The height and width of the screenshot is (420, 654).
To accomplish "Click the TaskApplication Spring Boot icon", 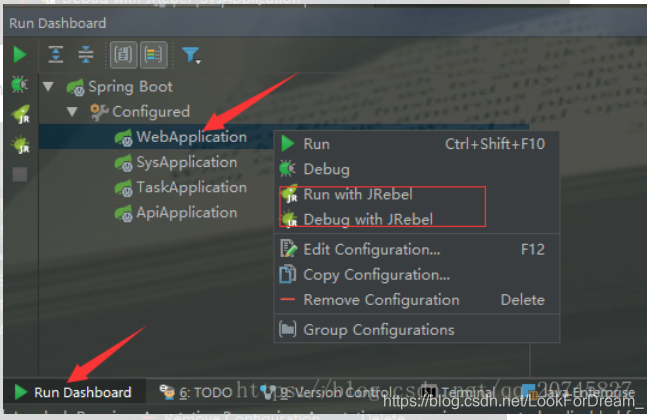I will tap(123, 188).
